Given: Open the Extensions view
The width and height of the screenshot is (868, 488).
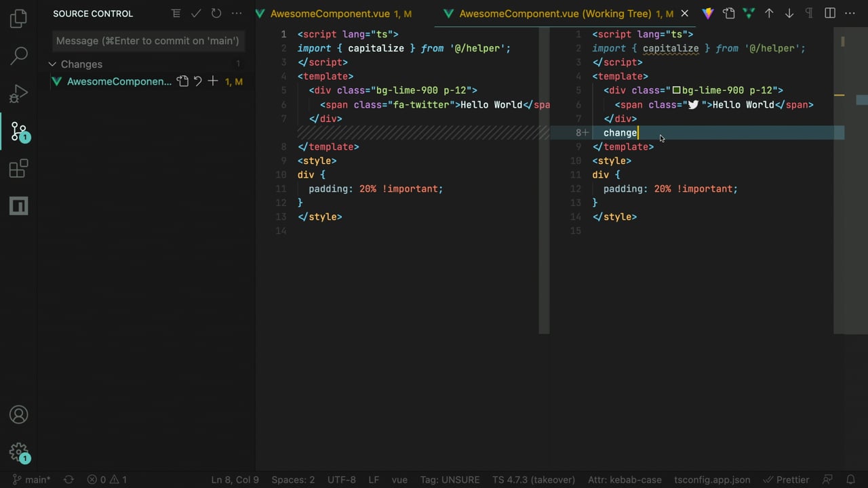Looking at the screenshot, I should 18,168.
